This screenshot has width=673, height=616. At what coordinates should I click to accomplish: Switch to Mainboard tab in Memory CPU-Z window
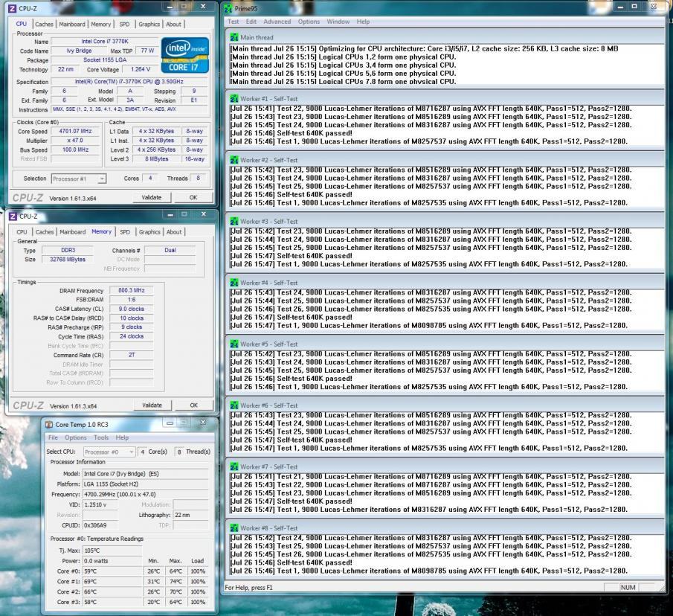[73, 232]
